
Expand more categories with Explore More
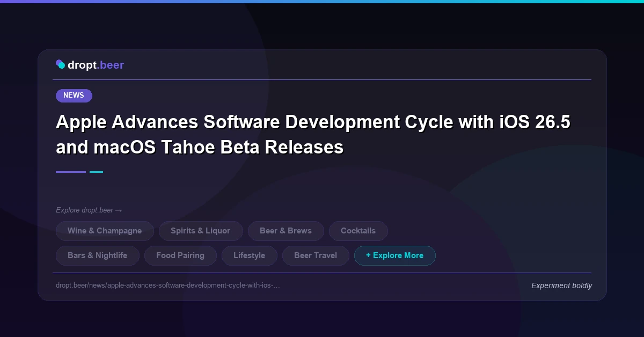point(395,255)
